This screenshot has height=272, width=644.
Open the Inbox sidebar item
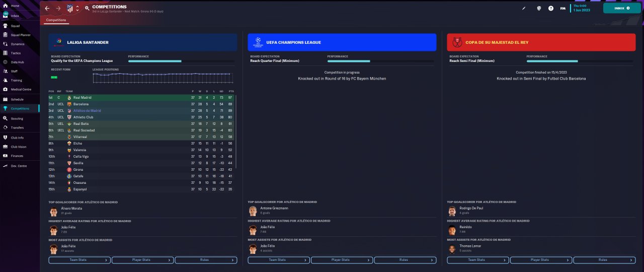[19, 16]
